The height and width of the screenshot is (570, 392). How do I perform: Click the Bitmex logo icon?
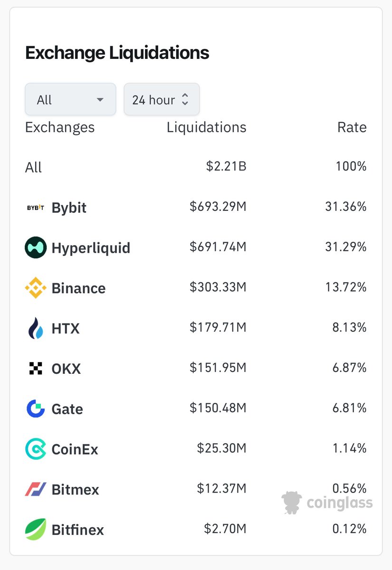(36, 489)
